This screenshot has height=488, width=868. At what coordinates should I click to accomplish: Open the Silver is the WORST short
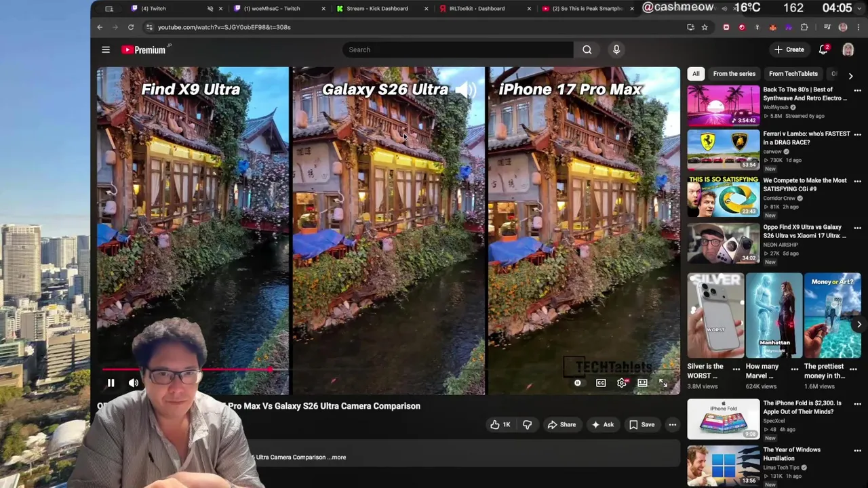715,315
